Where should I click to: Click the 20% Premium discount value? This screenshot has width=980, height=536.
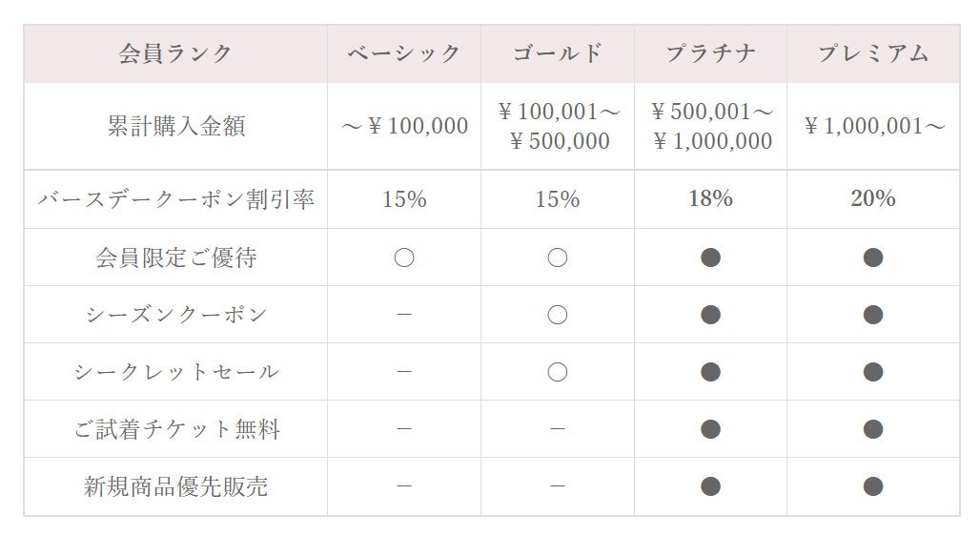873,198
